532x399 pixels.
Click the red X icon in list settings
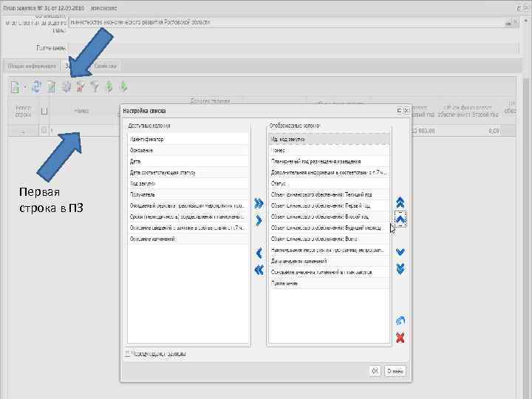(400, 338)
